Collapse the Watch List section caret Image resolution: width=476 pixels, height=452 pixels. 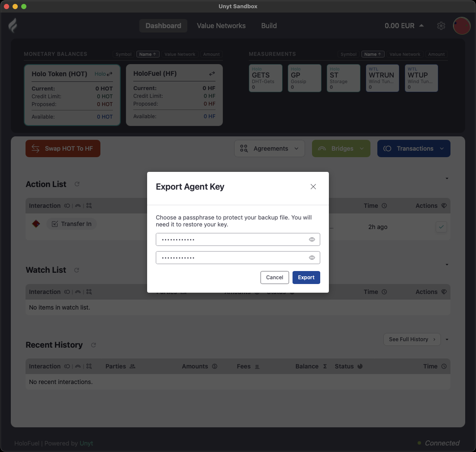447,265
